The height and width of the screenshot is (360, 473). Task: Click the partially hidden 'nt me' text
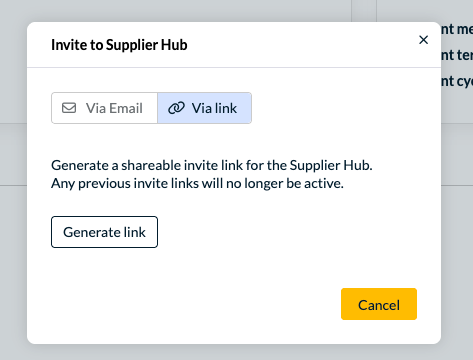457,29
